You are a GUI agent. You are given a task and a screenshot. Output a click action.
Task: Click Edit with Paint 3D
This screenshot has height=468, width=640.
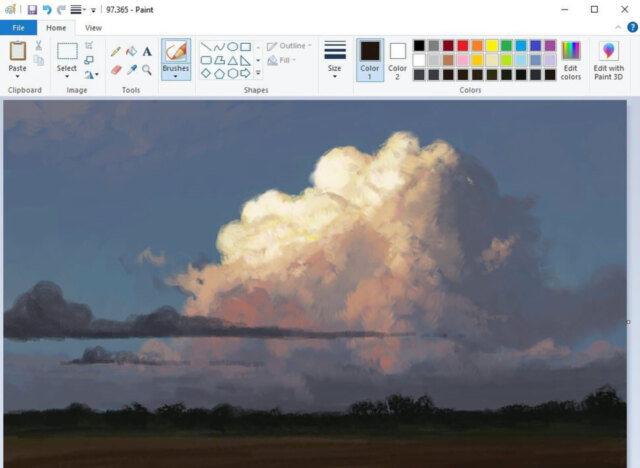tap(609, 60)
